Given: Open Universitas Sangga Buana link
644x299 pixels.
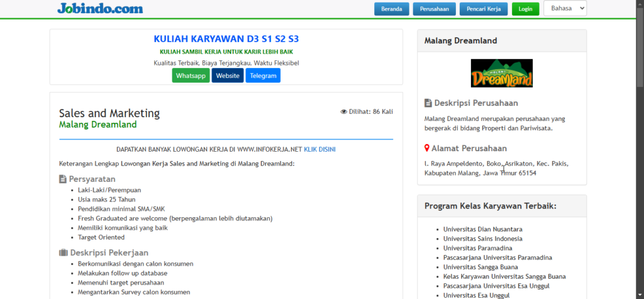Looking at the screenshot, I should coord(480,267).
